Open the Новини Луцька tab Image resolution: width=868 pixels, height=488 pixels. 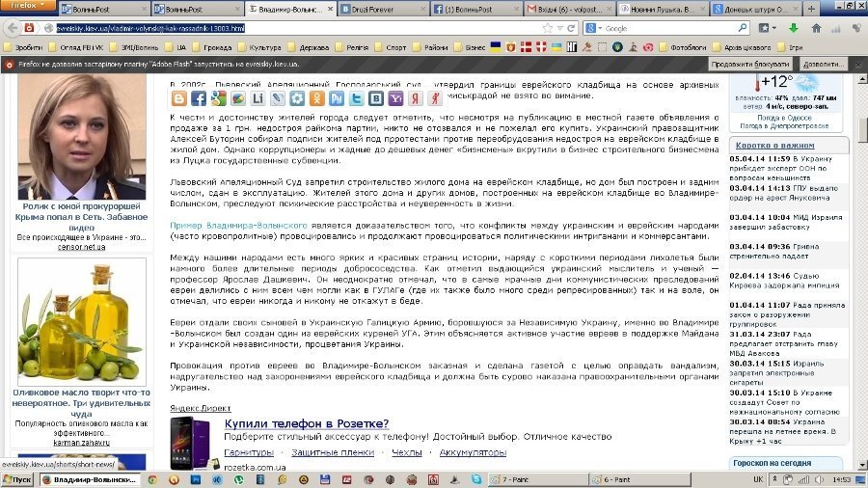[x=661, y=9]
